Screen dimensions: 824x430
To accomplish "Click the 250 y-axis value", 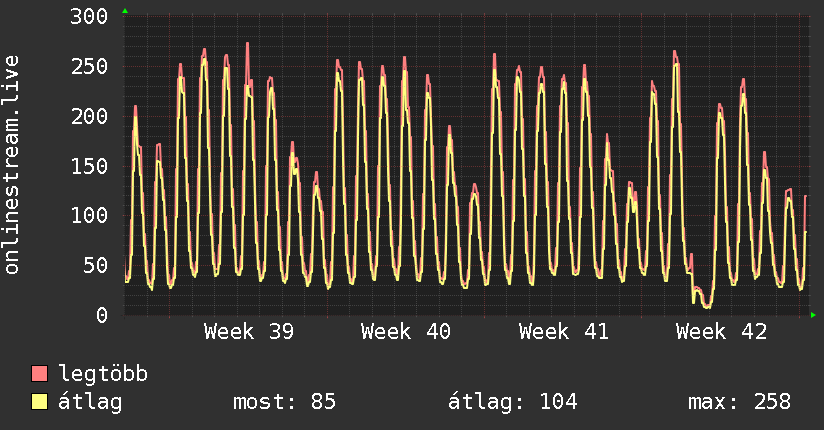I will point(89,67).
